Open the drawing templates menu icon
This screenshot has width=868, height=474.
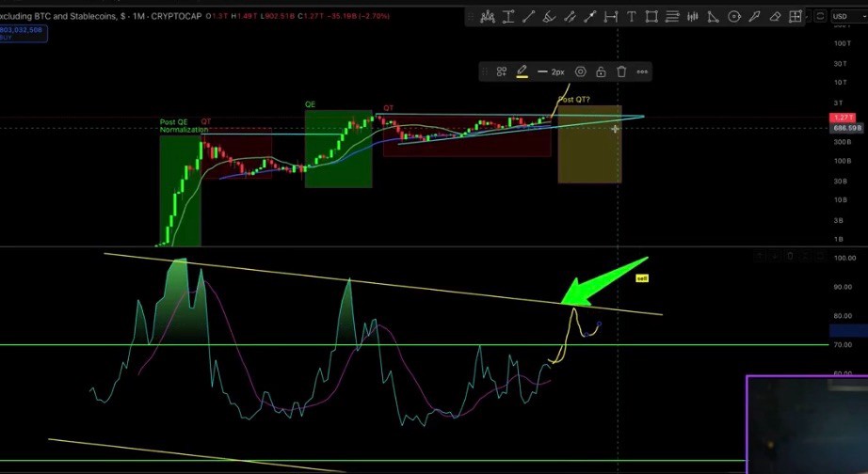tap(502, 71)
